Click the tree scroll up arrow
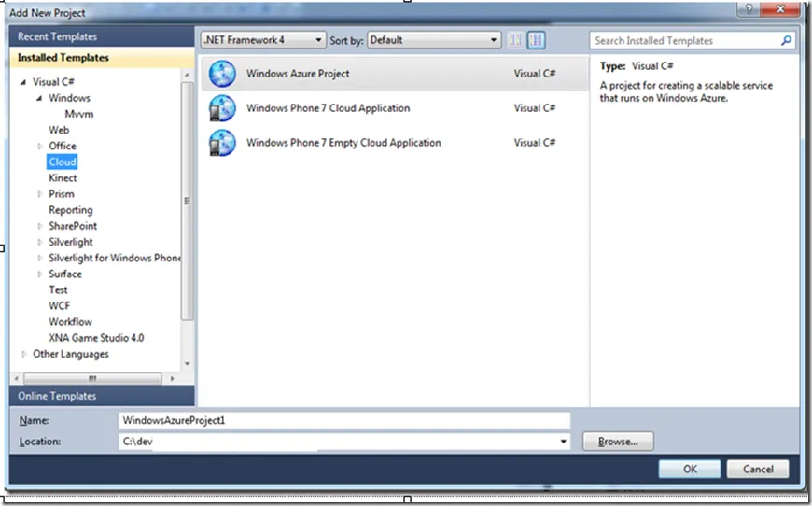This screenshot has height=506, width=812. point(187,75)
